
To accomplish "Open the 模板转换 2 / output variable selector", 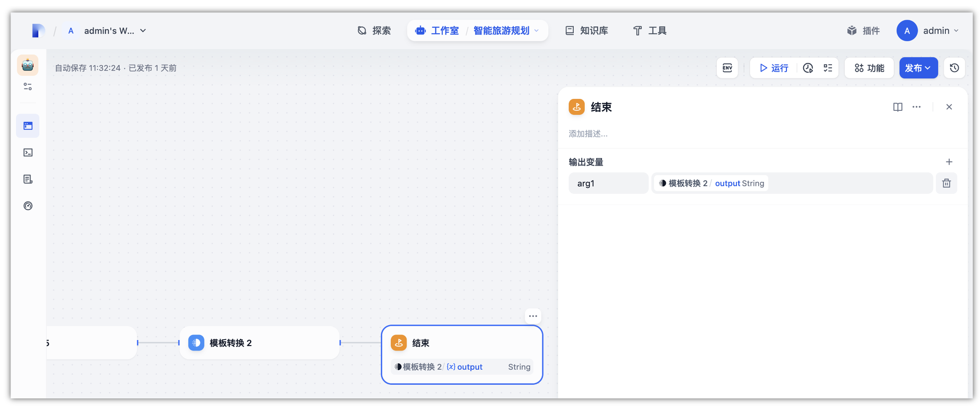I will [792, 183].
